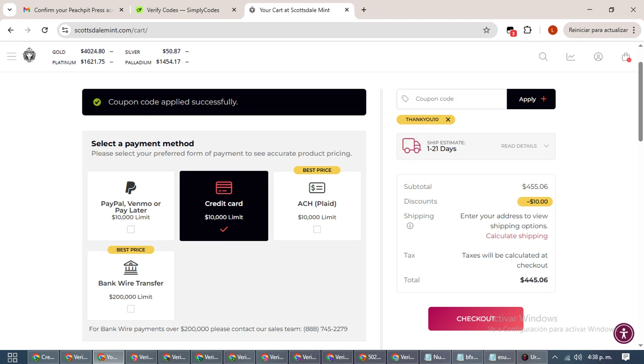Image resolution: width=644 pixels, height=364 pixels.
Task: Open the tab search dropdown arrow
Action: pyautogui.click(x=9, y=9)
